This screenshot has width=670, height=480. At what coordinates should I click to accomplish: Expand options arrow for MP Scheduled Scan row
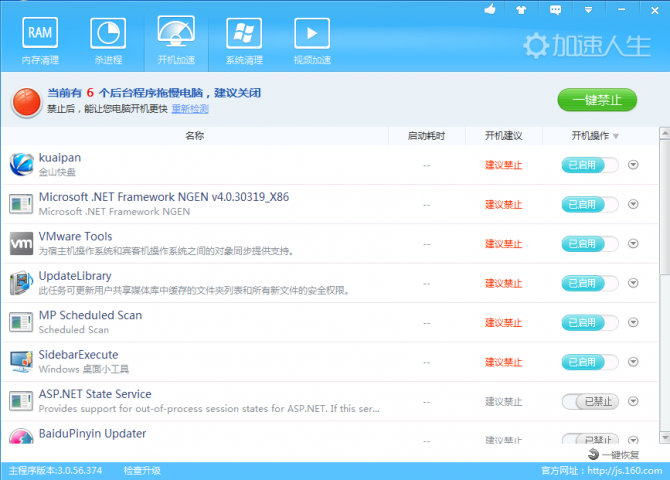[633, 322]
